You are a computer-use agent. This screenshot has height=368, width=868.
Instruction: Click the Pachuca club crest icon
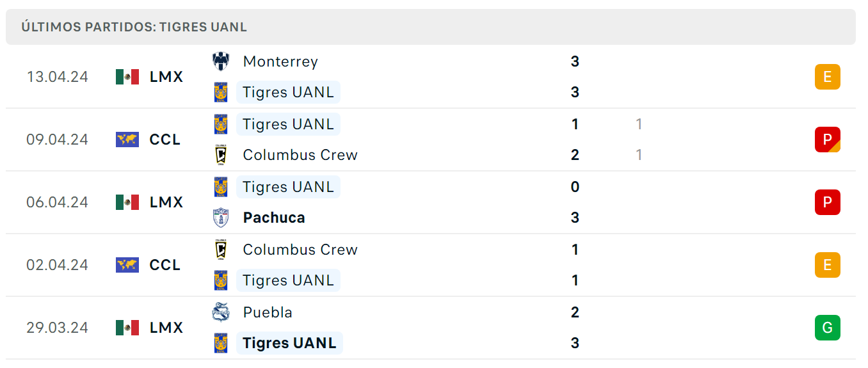221,218
